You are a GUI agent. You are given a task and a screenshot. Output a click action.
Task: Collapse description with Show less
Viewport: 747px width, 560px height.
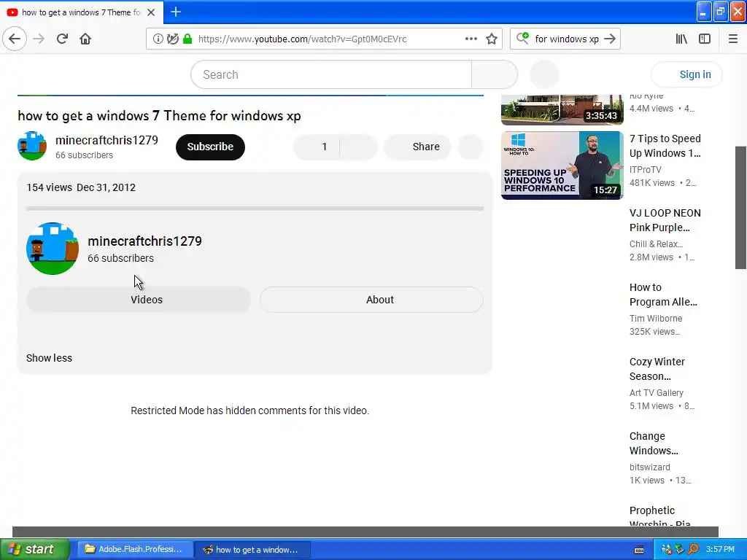click(x=49, y=358)
